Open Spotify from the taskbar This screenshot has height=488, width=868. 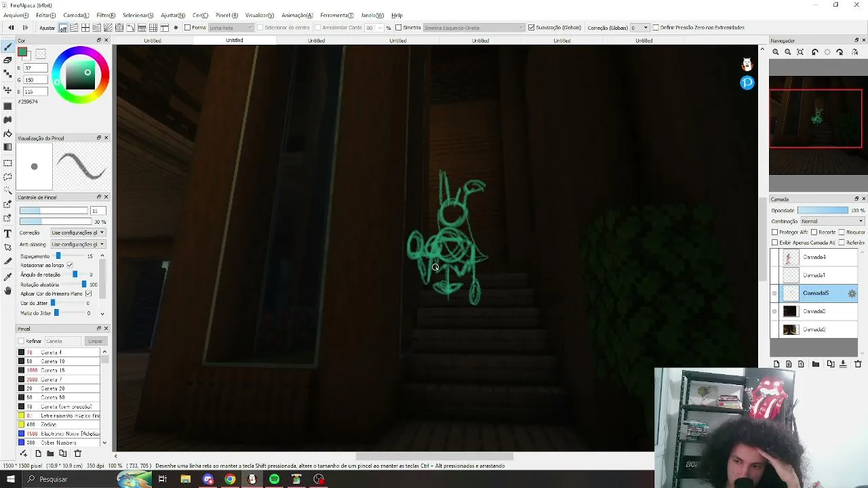point(274,479)
